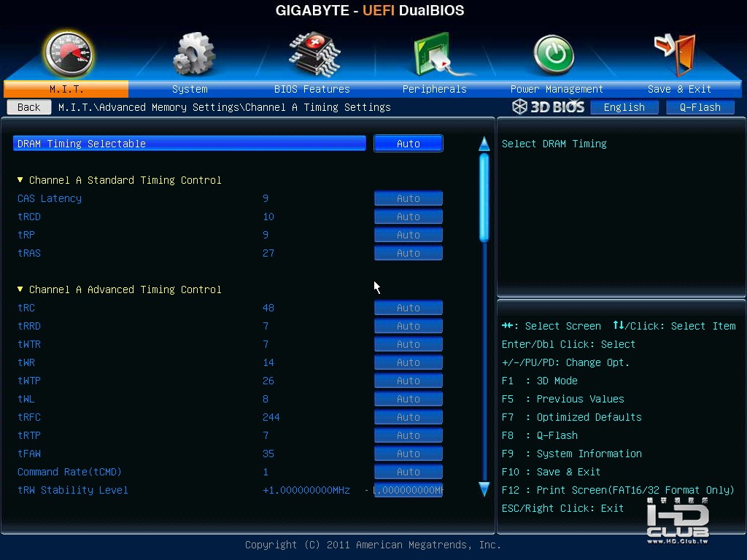Click the F7 Optimized Defaults help line

point(572,417)
